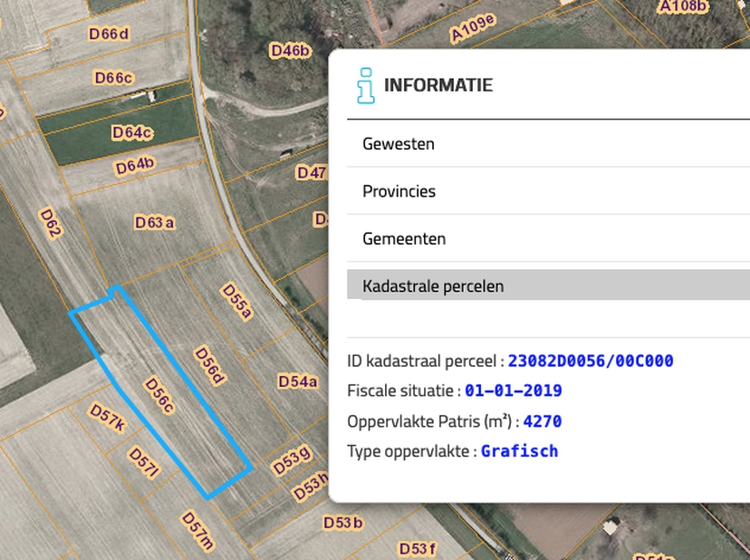
Task: Click parcel label D66c
Action: [x=113, y=78]
